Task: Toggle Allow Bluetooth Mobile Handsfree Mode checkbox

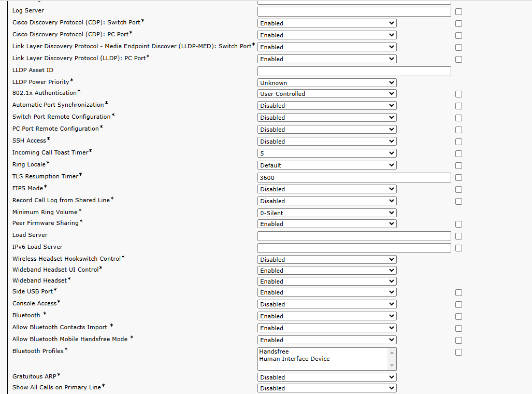Action: pyautogui.click(x=459, y=340)
